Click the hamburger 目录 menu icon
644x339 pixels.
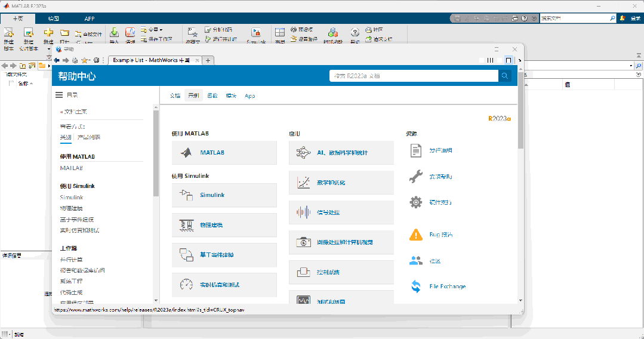click(x=59, y=95)
